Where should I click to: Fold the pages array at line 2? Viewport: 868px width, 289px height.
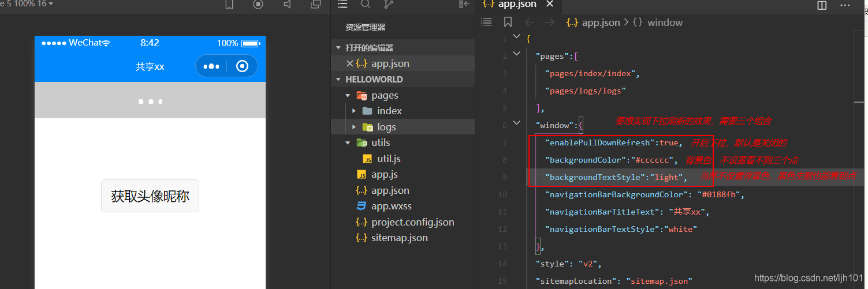[x=517, y=54]
